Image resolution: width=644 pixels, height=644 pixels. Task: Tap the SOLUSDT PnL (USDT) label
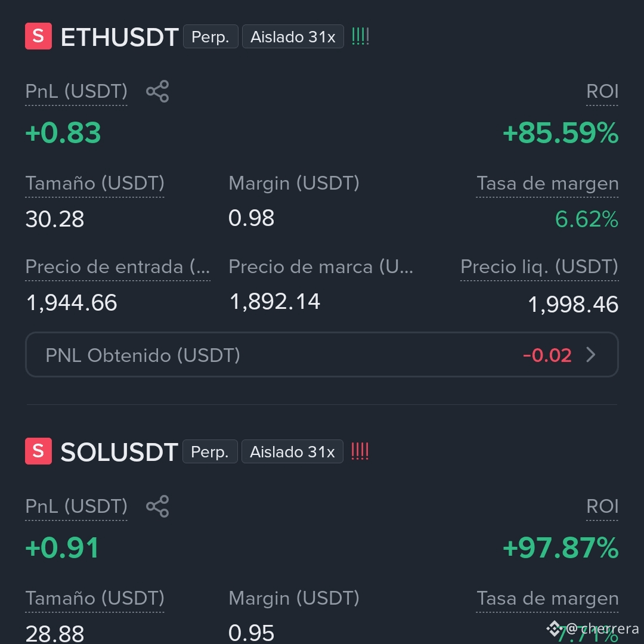pos(76,506)
